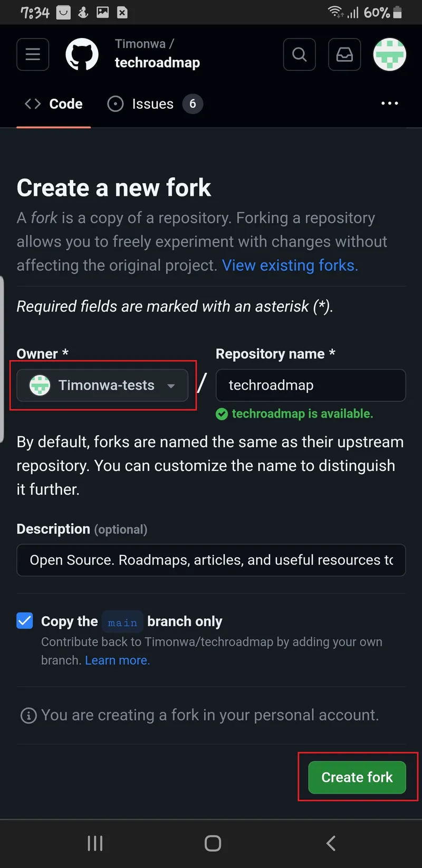Click the Repository name input field
Image resolution: width=422 pixels, height=868 pixels.
(310, 385)
